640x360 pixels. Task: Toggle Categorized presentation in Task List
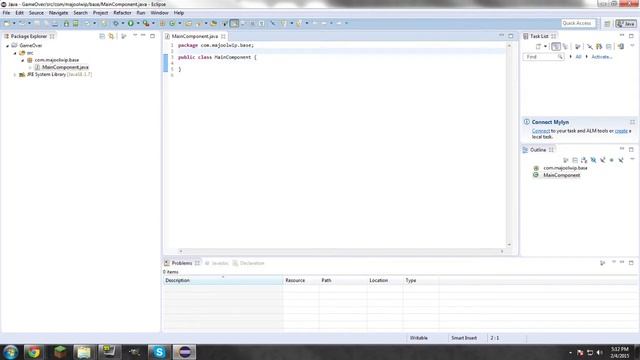[556, 47]
